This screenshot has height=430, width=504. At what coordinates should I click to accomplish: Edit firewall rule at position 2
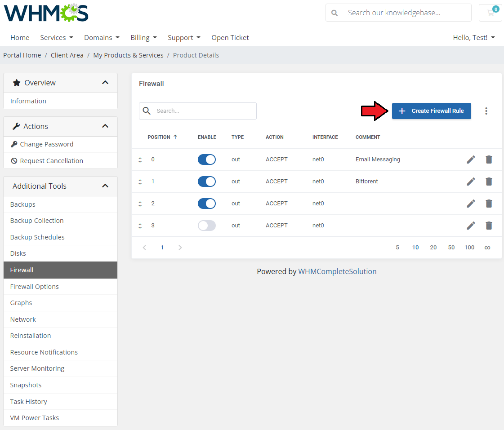tap(471, 204)
